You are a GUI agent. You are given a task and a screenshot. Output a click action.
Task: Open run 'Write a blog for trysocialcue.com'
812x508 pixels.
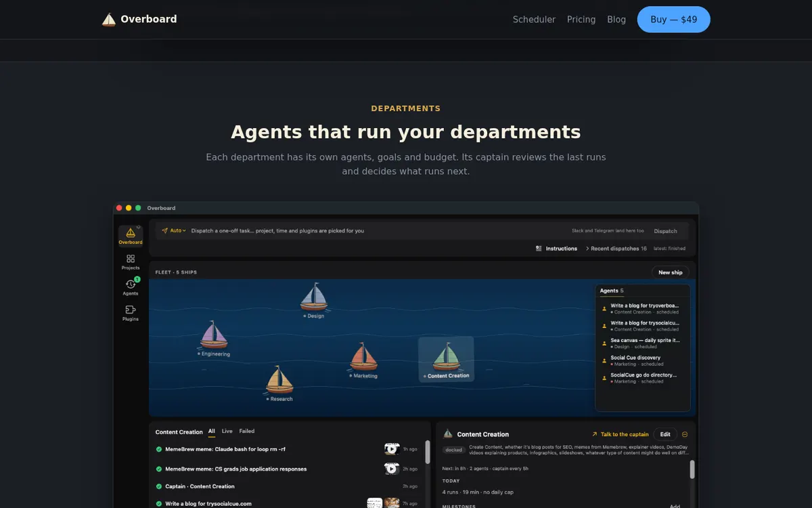point(287,504)
